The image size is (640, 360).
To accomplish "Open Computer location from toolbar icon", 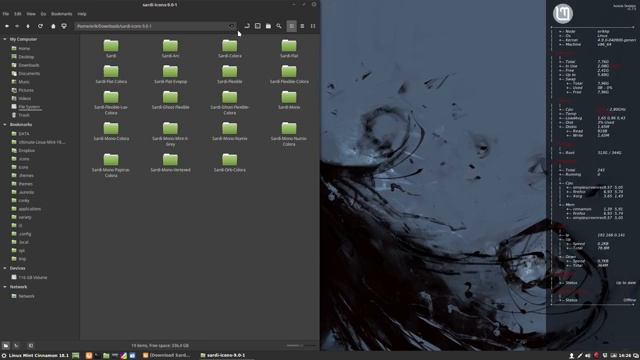I will coord(64,26).
